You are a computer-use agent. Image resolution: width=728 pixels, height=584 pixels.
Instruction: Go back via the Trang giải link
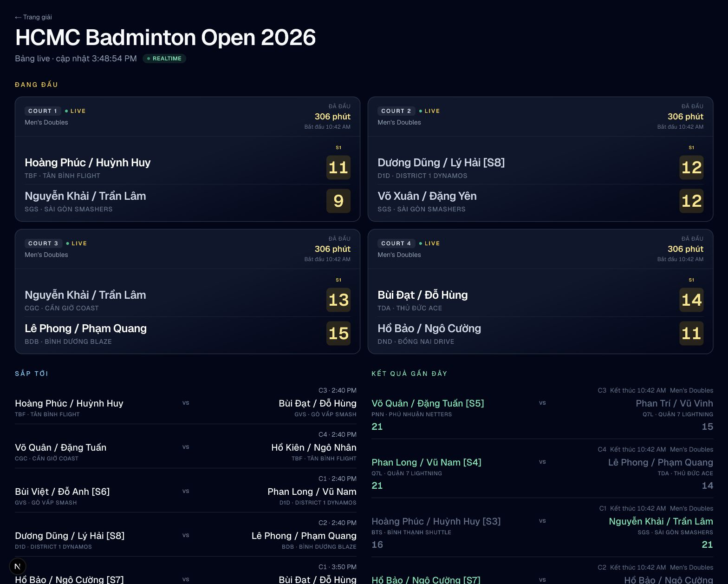(x=33, y=17)
